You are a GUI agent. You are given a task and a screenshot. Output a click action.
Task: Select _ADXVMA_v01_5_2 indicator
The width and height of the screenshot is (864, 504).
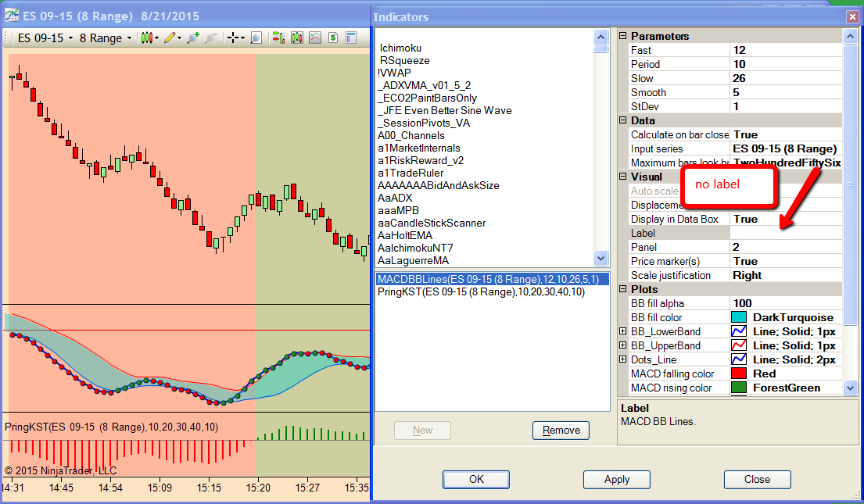424,85
